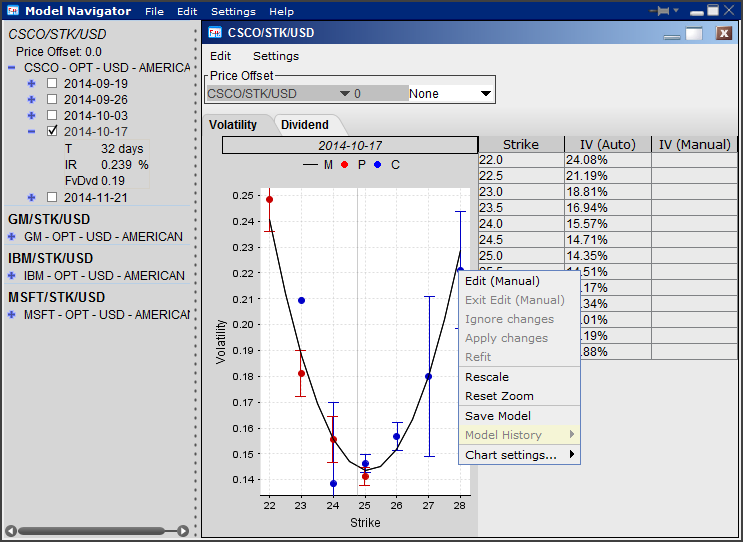Click the IV (Auto) column header
The image size is (743, 542).
[607, 144]
